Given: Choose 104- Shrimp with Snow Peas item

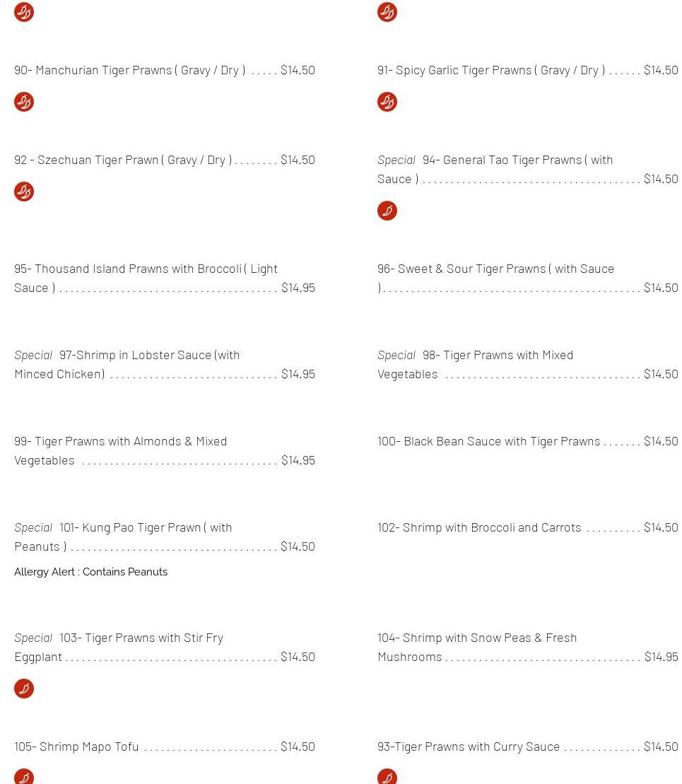Looking at the screenshot, I should point(476,638).
